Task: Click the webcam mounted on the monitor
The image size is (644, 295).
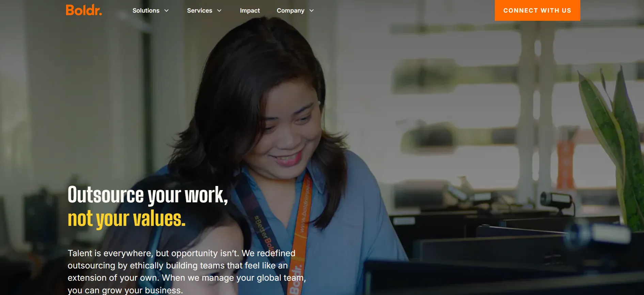Action: [557, 201]
